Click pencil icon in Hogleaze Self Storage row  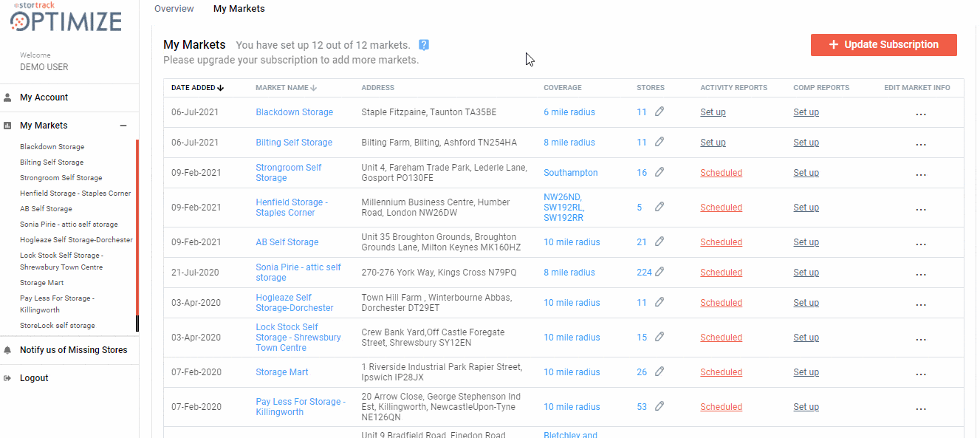[659, 302]
